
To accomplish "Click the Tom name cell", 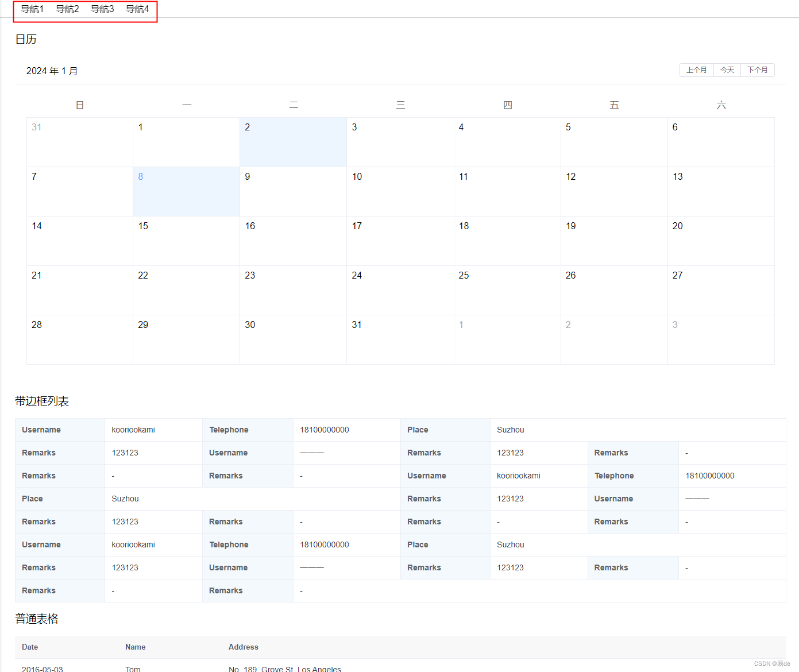I will 133,669.
